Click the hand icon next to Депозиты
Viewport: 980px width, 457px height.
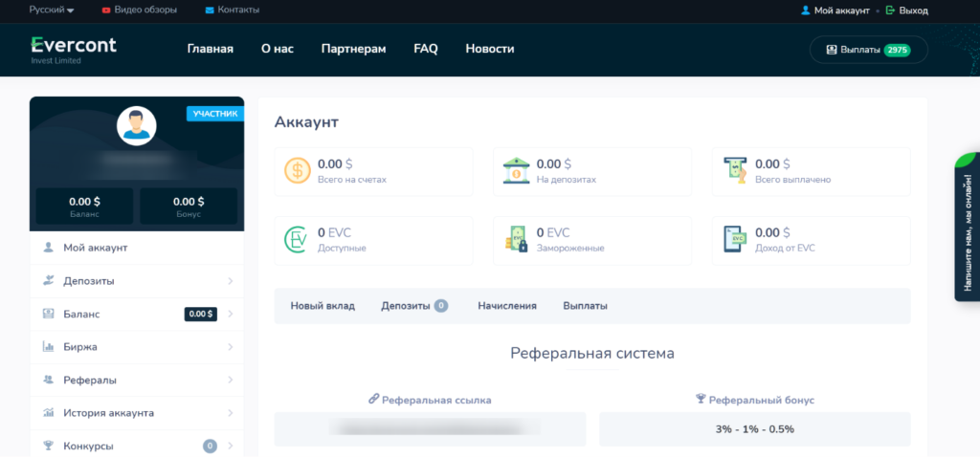coord(48,280)
